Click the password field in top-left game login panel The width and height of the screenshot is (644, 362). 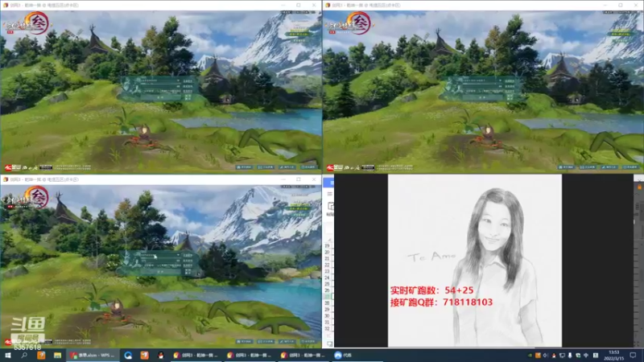click(x=160, y=86)
